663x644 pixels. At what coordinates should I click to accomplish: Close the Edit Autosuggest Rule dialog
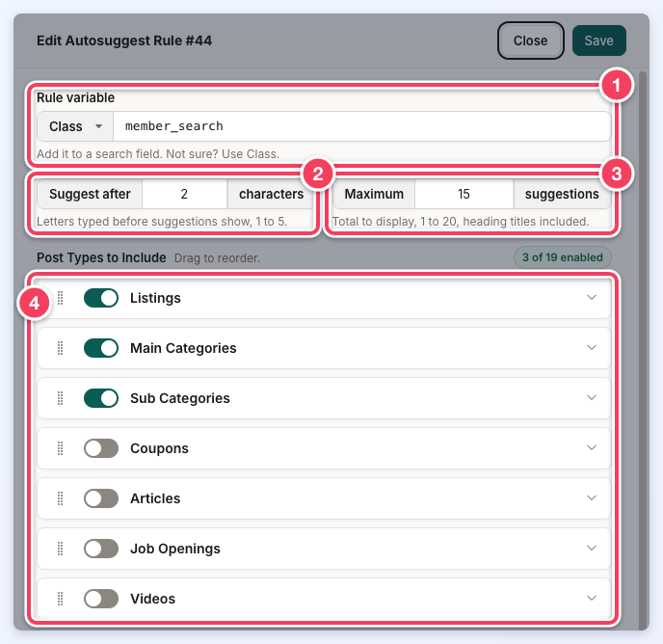click(530, 40)
